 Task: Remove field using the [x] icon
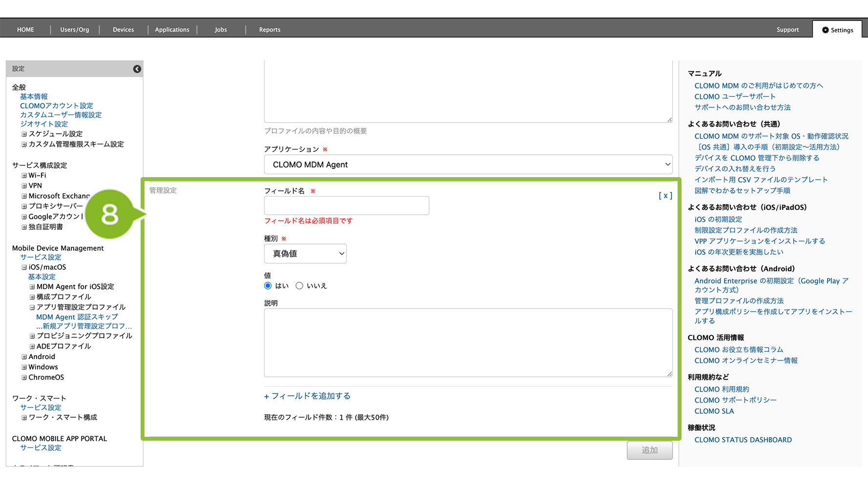(665, 196)
